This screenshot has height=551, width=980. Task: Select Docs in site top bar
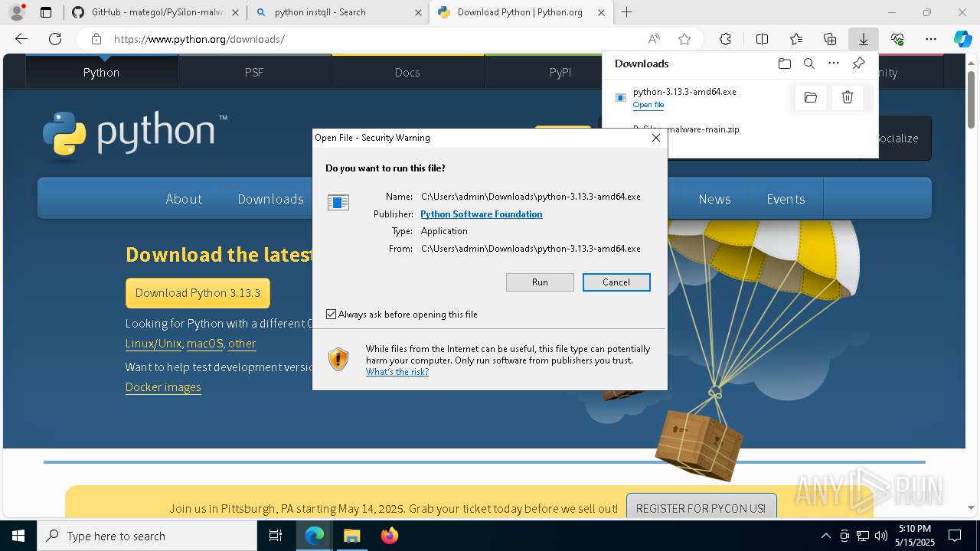[407, 72]
